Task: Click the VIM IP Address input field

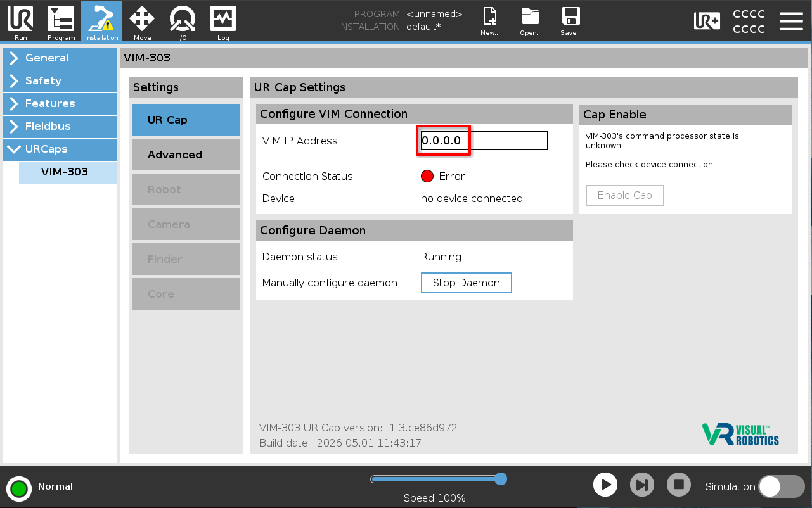Action: tap(484, 141)
